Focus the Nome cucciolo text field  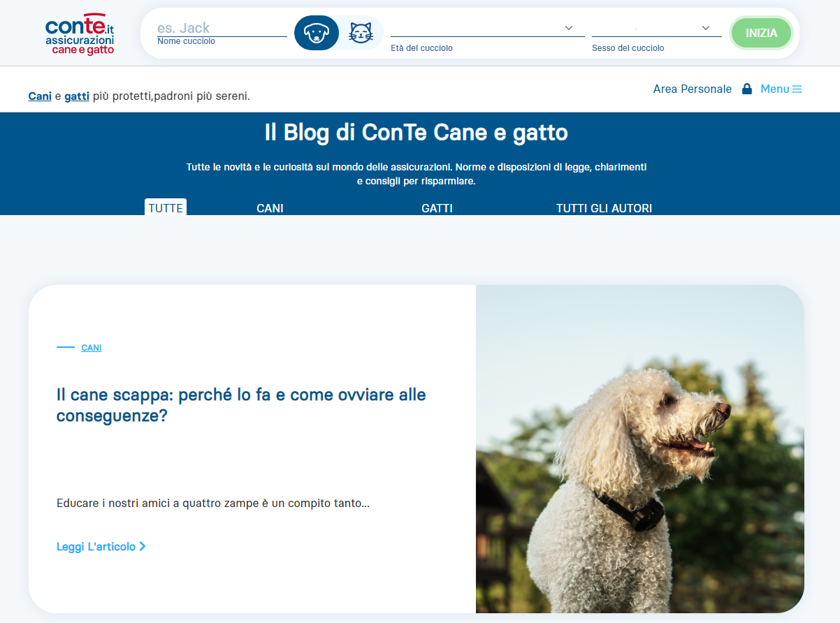tap(222, 29)
